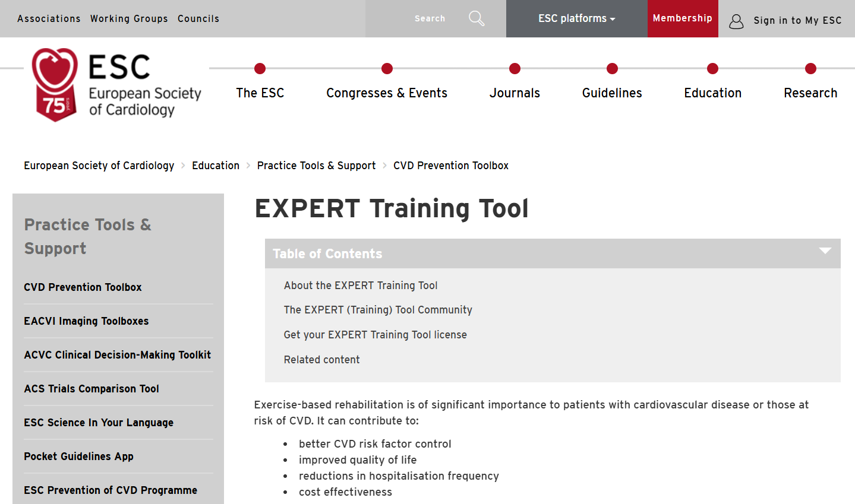Open Working Groups in top bar

point(129,19)
